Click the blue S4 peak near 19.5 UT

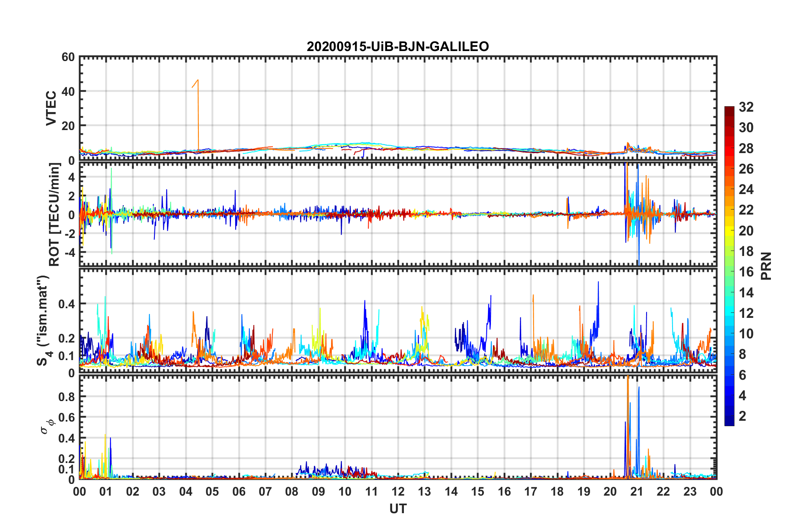click(x=598, y=305)
